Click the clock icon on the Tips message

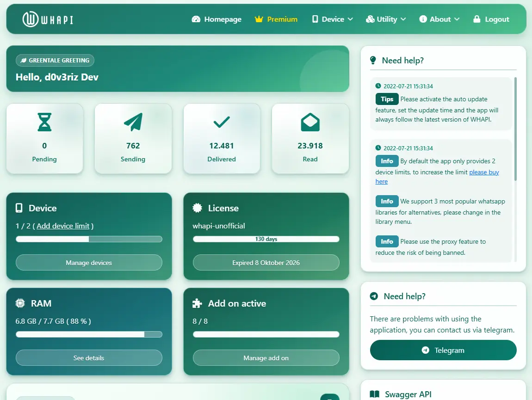378,86
